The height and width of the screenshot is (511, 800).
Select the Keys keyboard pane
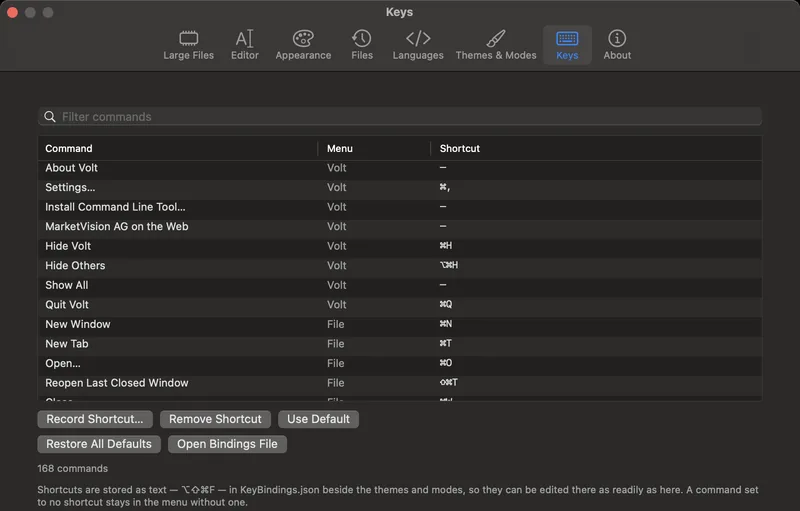click(x=567, y=45)
